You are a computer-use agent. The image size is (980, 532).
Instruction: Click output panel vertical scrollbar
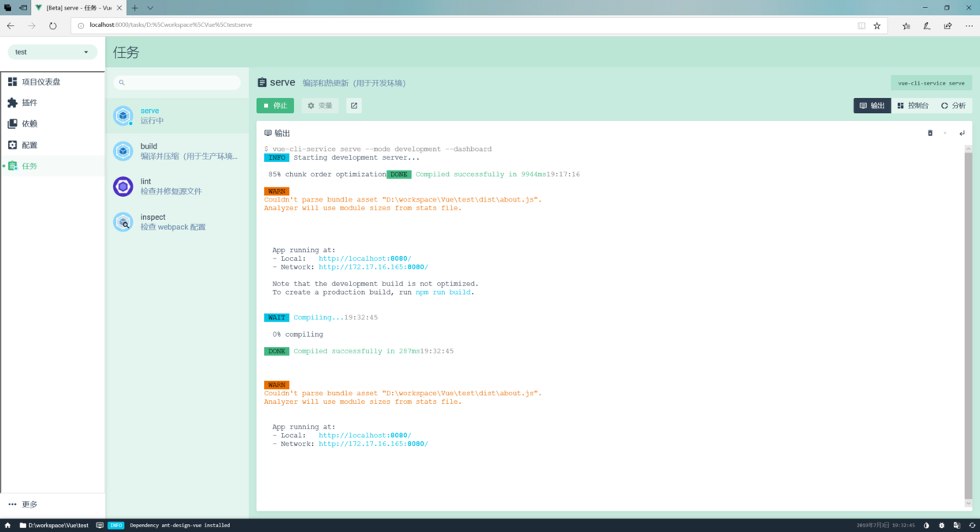pyautogui.click(x=968, y=324)
